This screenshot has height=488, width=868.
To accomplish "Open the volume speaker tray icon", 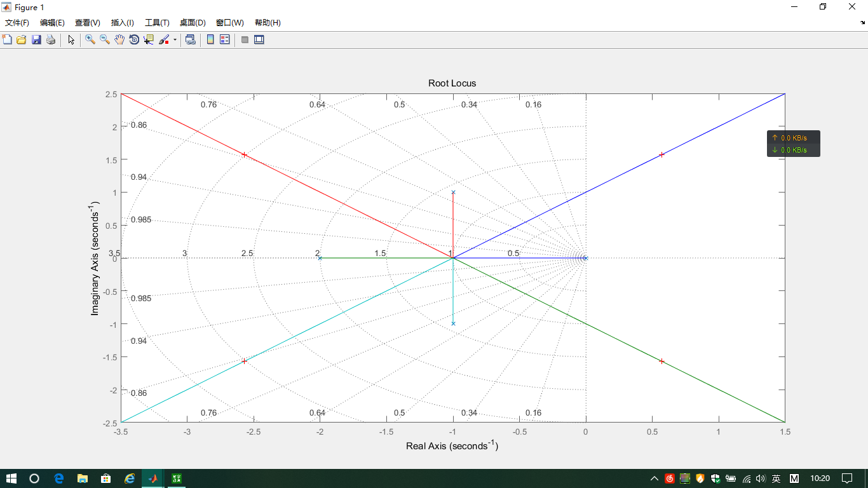I will 761,478.
